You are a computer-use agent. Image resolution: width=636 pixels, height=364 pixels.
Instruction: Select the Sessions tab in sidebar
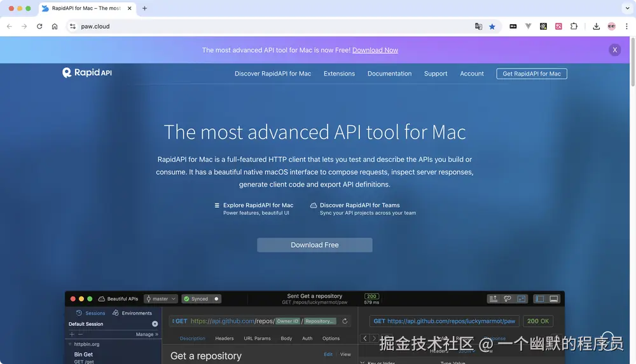tap(90, 313)
